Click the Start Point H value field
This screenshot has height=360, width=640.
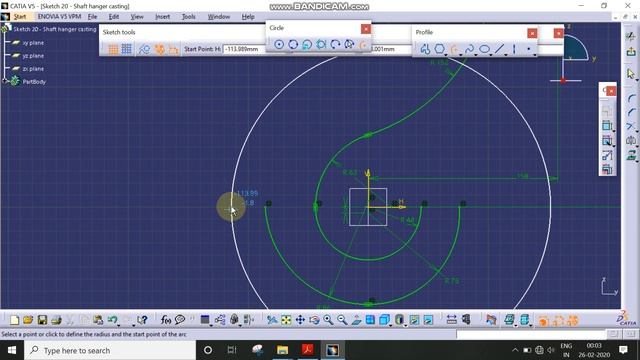click(244, 49)
